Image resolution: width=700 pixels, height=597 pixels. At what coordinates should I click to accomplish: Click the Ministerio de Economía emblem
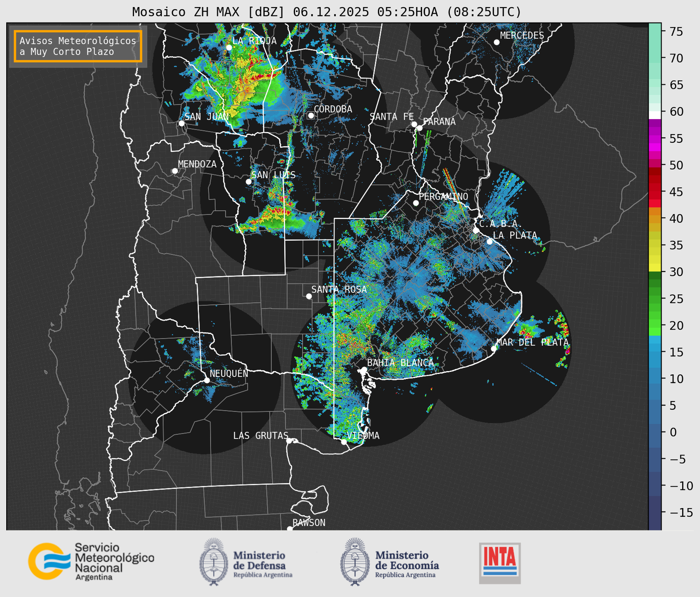coord(355,562)
